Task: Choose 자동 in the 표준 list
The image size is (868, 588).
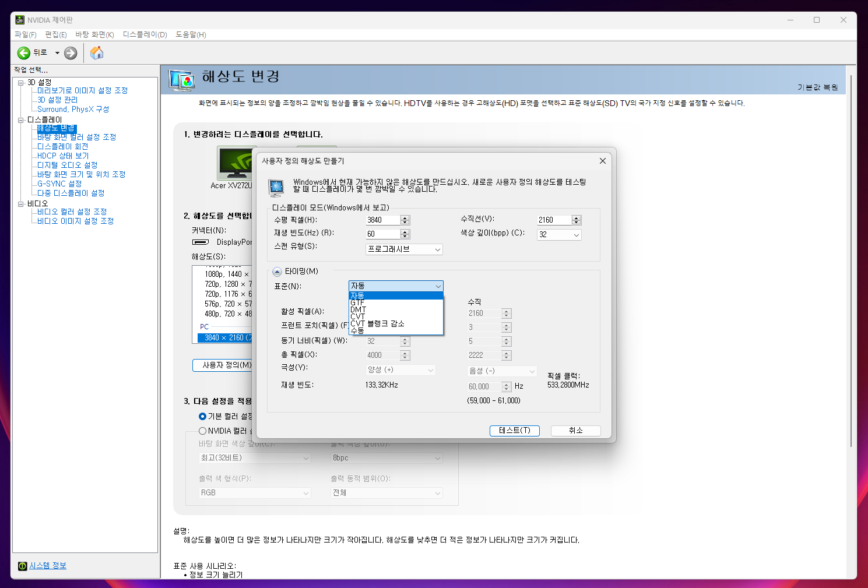Action: [x=396, y=296]
